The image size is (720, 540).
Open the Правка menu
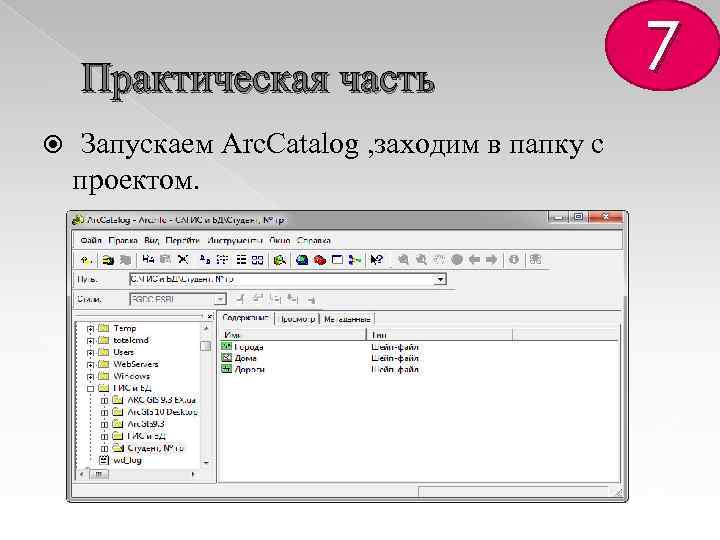[x=123, y=240]
